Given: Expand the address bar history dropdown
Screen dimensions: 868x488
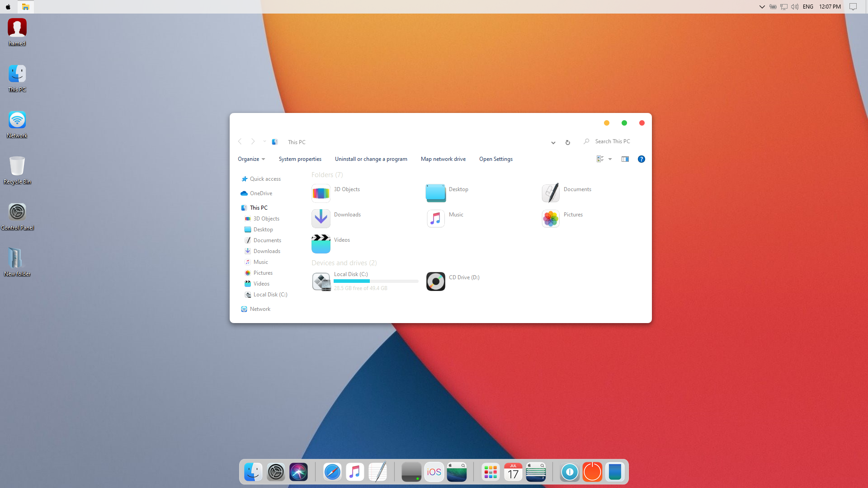Looking at the screenshot, I should tap(553, 142).
